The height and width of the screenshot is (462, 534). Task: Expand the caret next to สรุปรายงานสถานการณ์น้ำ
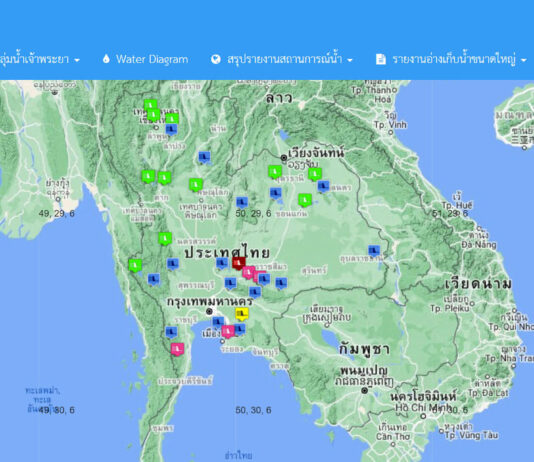[x=350, y=60]
